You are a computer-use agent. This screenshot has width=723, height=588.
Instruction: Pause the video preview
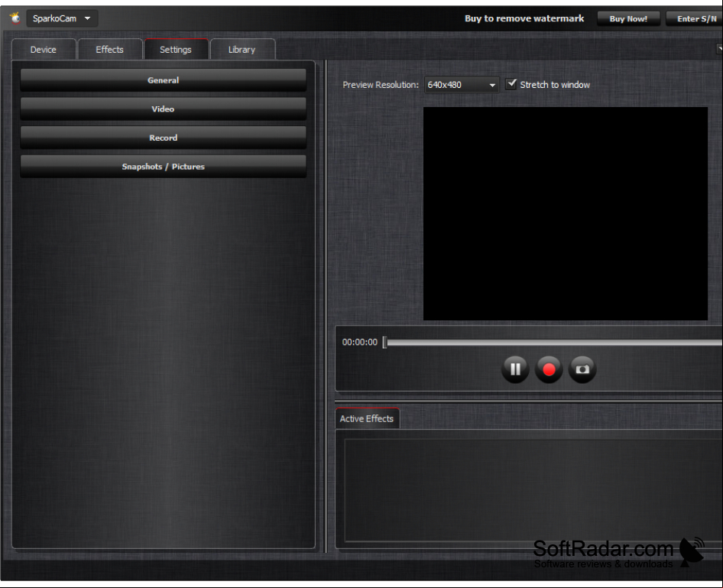515,369
